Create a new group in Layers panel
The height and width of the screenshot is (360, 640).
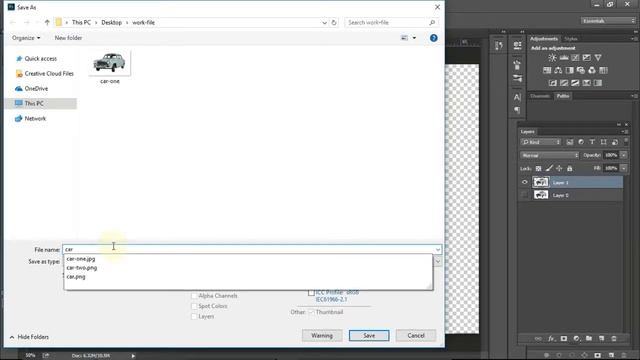[589, 339]
